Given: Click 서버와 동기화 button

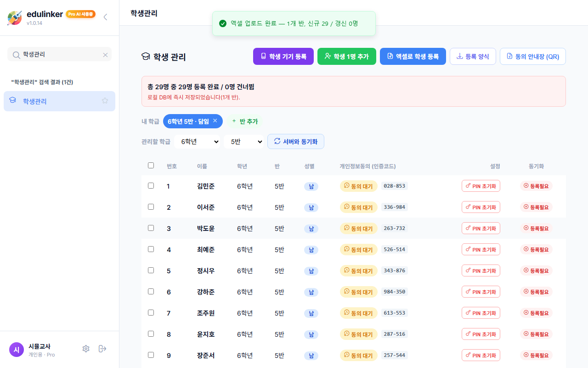Looking at the screenshot, I should [x=296, y=141].
